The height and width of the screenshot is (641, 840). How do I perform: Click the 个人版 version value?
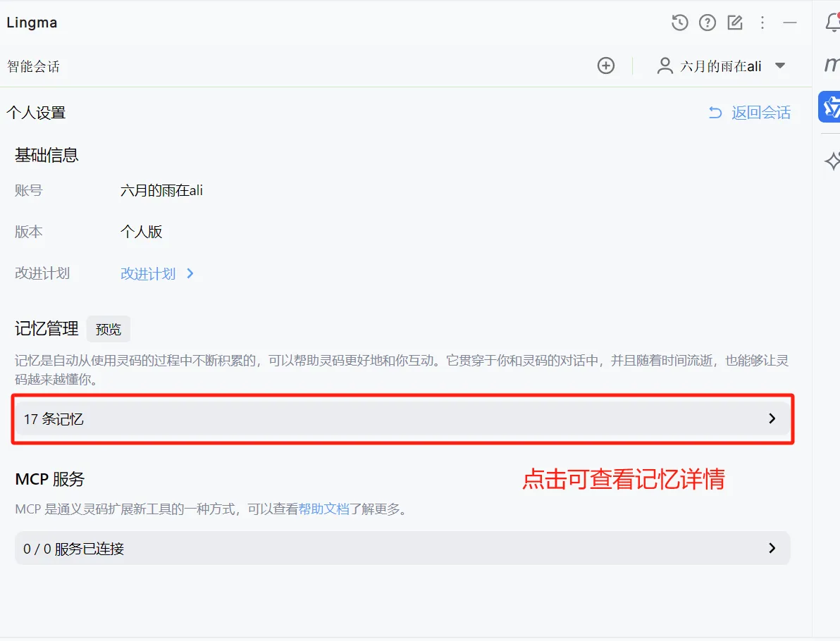click(141, 231)
